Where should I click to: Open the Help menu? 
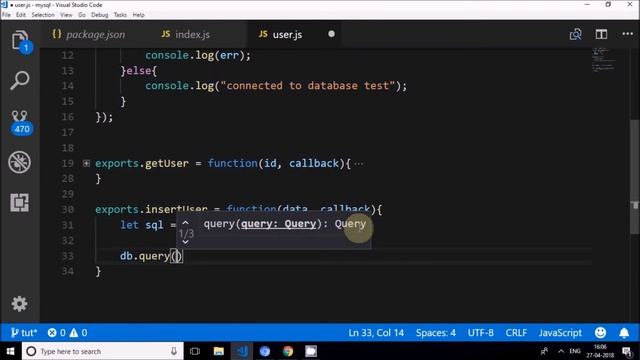coord(138,15)
